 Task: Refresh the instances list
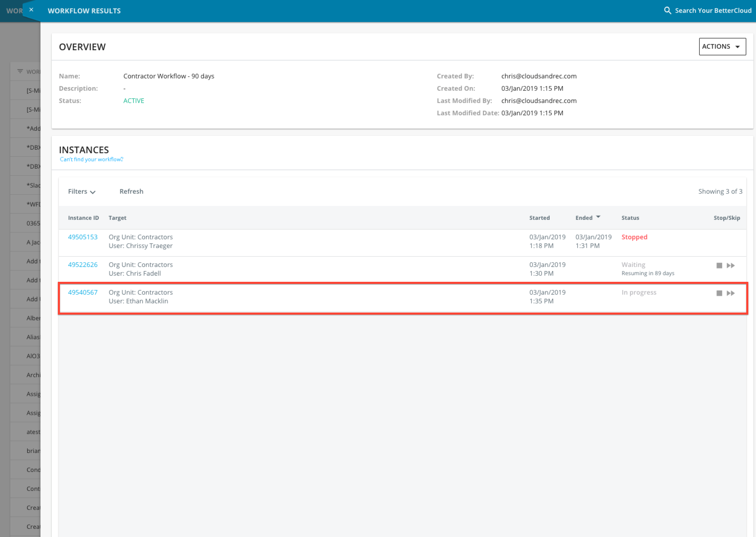click(131, 191)
